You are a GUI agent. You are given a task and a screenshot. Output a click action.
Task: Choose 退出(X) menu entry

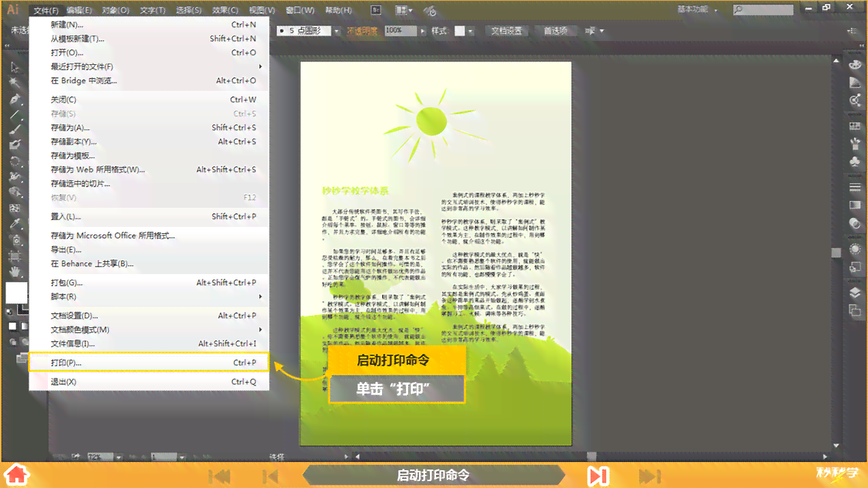[149, 381]
